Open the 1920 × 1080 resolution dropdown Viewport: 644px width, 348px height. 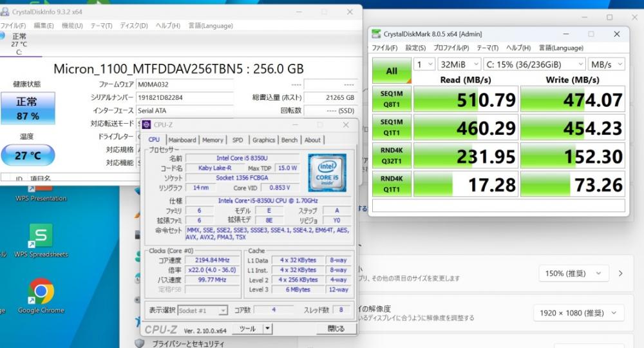pyautogui.click(x=579, y=313)
